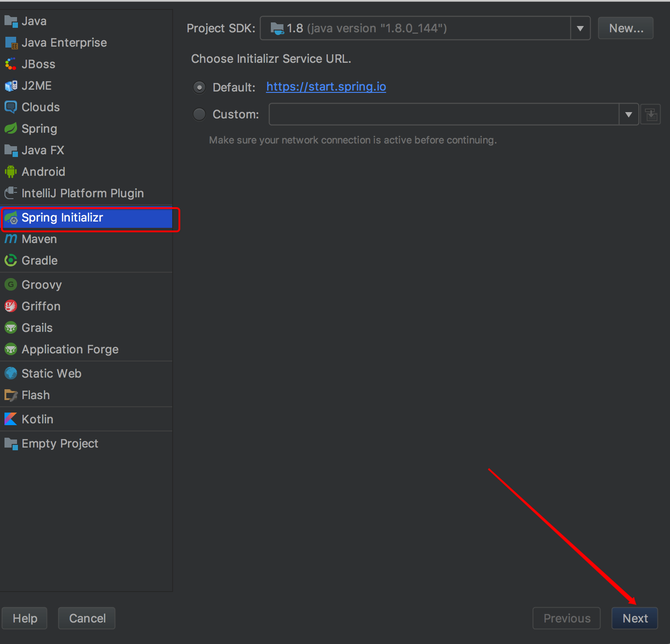Viewport: 670px width, 644px height.
Task: Click the Groovy G icon
Action: coord(11,285)
